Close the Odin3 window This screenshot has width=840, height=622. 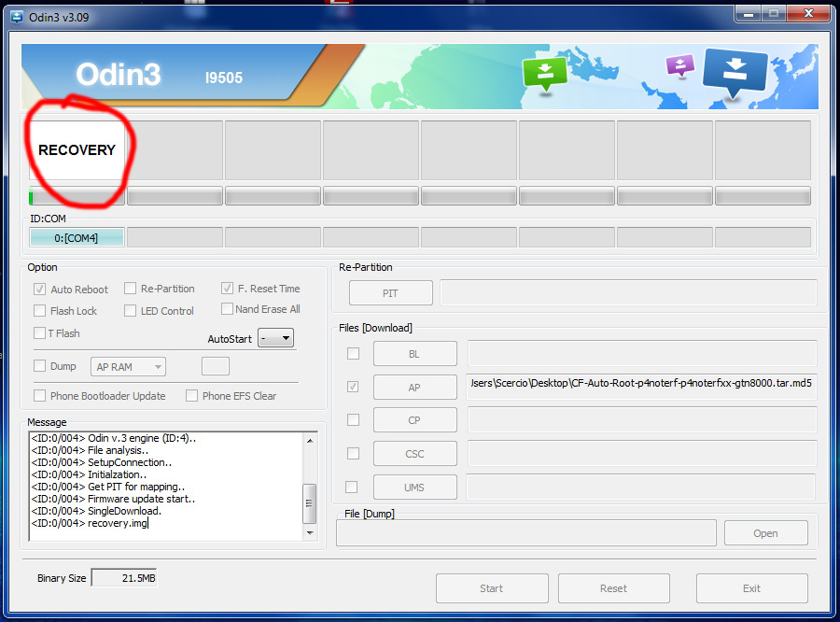[x=805, y=14]
